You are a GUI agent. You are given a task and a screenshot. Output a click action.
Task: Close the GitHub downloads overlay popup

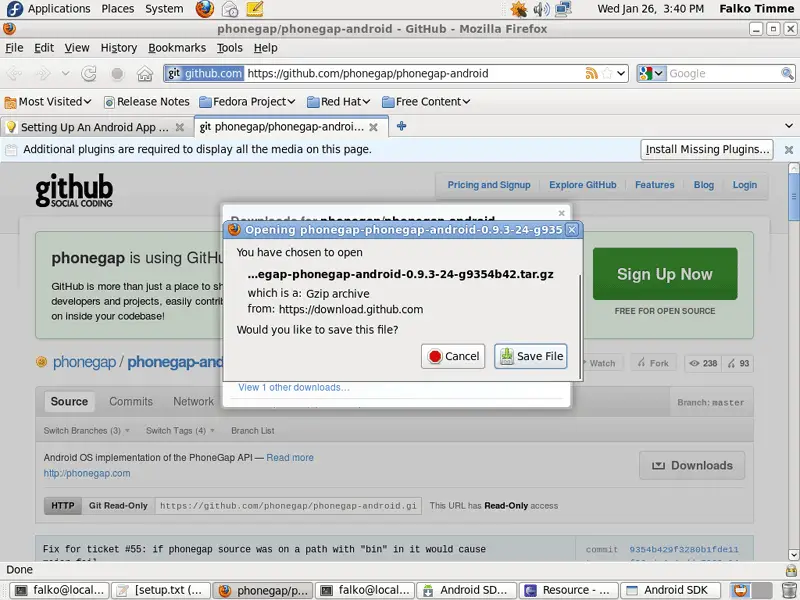click(561, 213)
